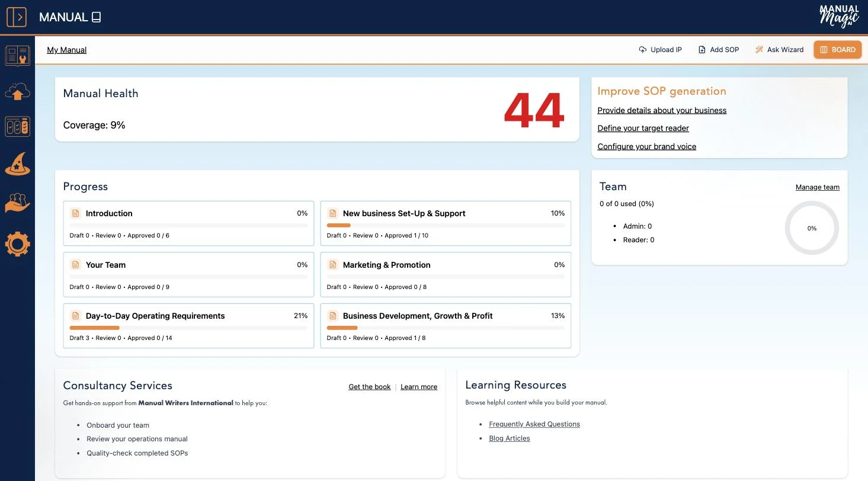The height and width of the screenshot is (481, 868).
Task: Click the Learn more link
Action: 419,387
